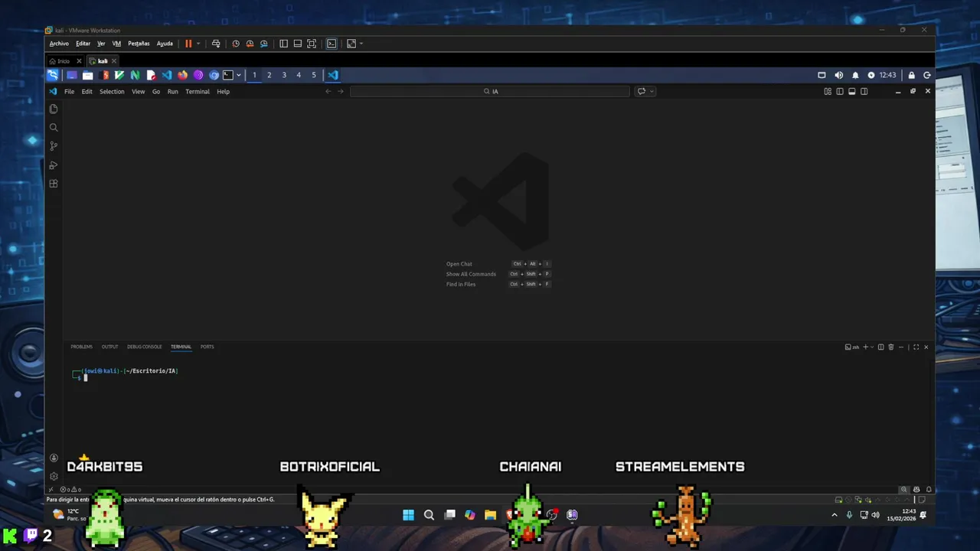Revert to VMware snapshot icon
This screenshot has height=551, width=980.
(x=250, y=44)
